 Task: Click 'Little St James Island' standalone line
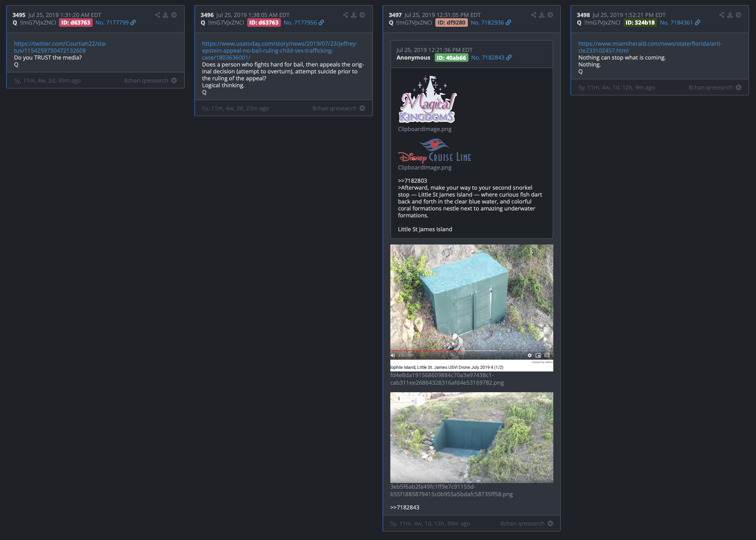click(425, 229)
